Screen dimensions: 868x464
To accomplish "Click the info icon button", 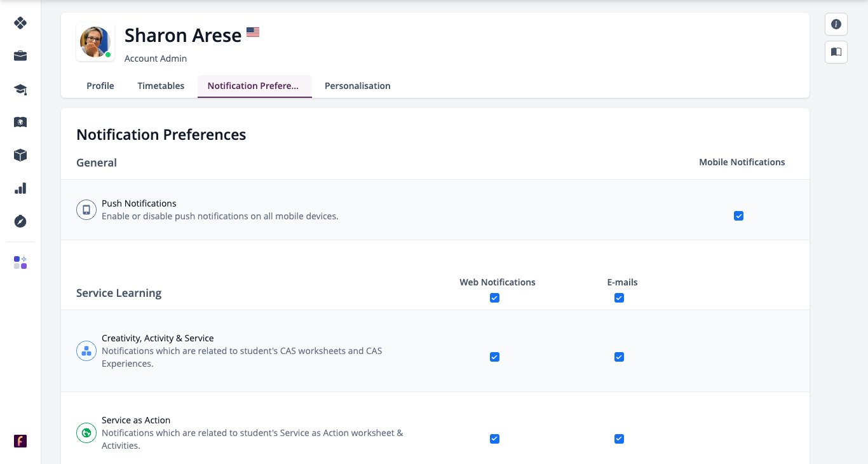I will [x=836, y=24].
